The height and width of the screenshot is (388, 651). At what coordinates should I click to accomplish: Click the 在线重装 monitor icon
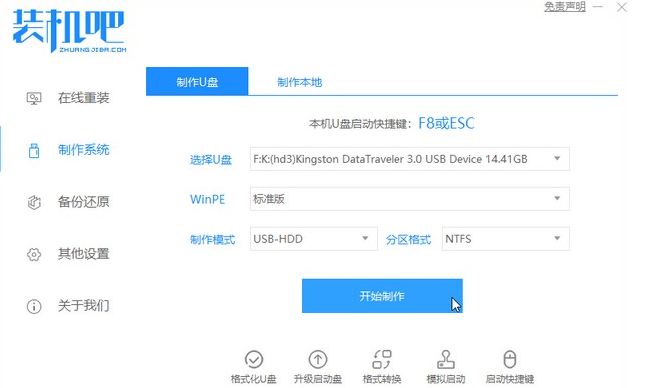(x=34, y=98)
